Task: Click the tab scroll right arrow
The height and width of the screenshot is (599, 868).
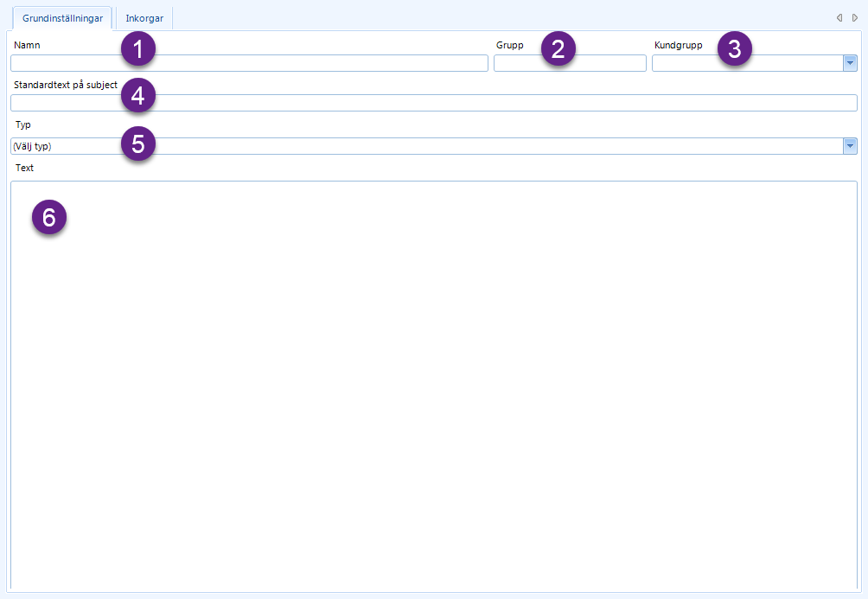Action: 855,17
